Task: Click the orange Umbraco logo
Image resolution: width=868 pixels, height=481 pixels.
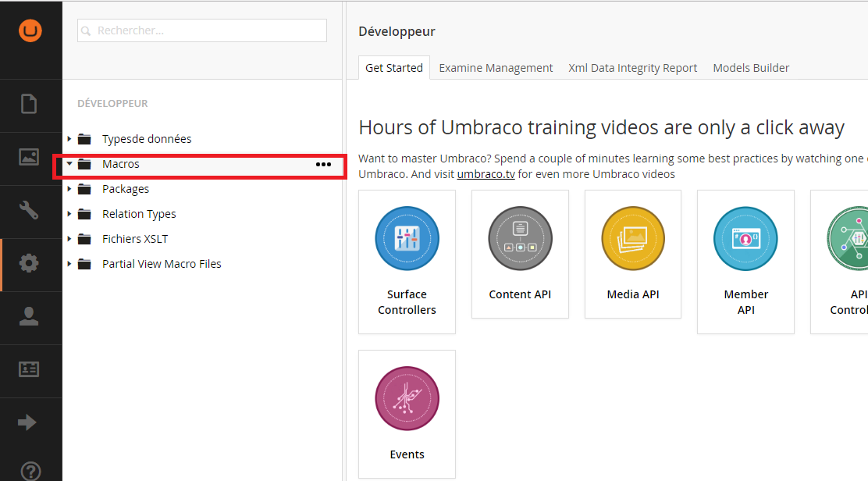Action: pyautogui.click(x=30, y=30)
